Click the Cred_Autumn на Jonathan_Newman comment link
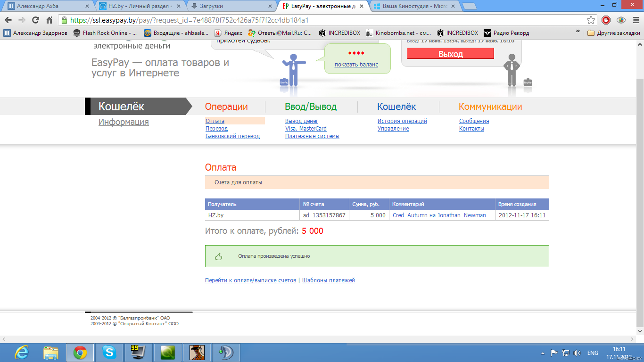This screenshot has height=362, width=644. point(439,215)
